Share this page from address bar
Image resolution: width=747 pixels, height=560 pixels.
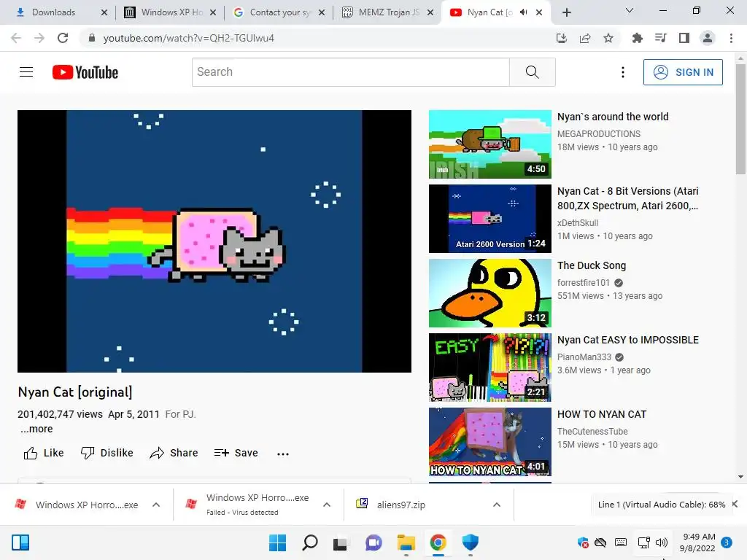[585, 38]
